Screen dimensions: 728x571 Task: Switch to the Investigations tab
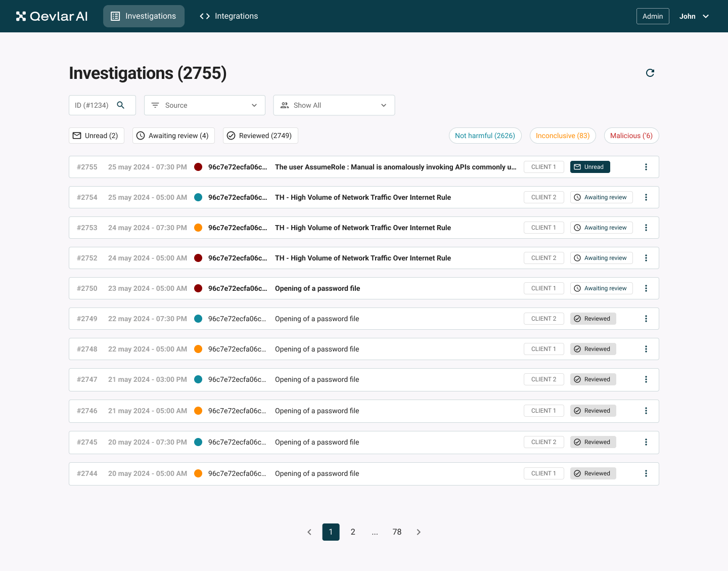(144, 16)
